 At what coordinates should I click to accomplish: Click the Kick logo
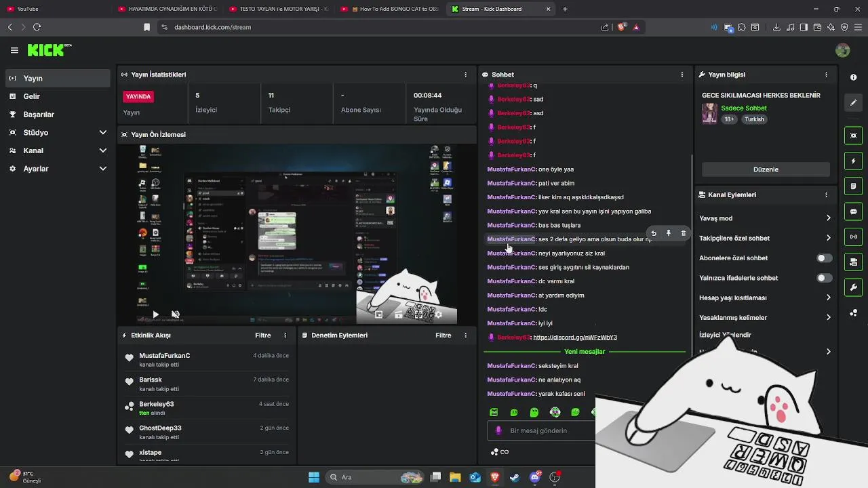pyautogui.click(x=49, y=50)
